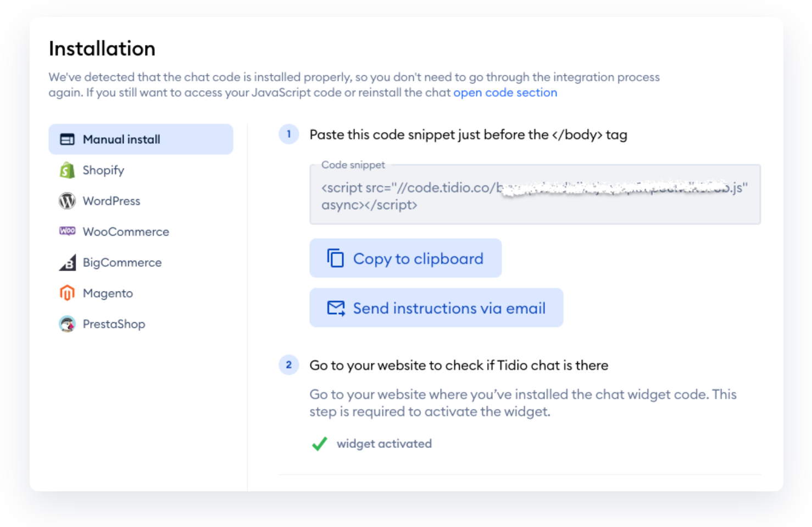Click the WordPress logo icon
This screenshot has height=527, width=812.
point(67,201)
